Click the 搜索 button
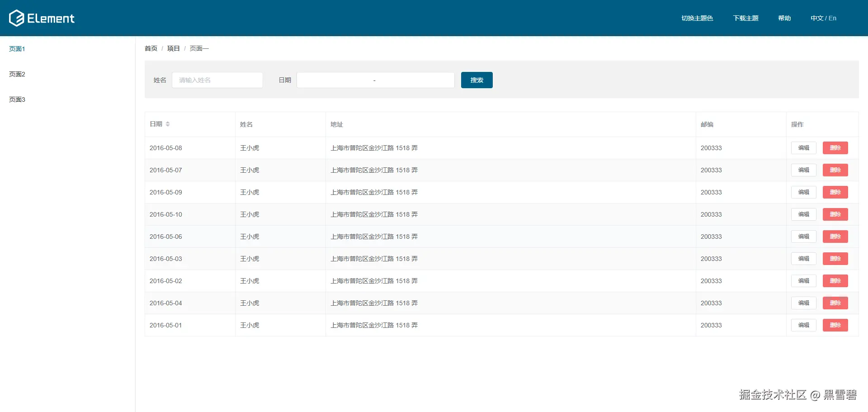 click(477, 80)
